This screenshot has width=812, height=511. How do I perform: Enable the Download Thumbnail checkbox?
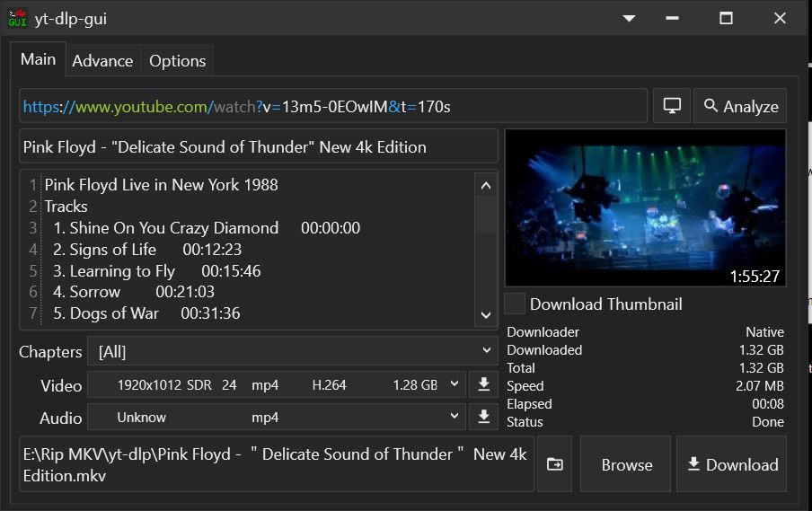tap(515, 304)
